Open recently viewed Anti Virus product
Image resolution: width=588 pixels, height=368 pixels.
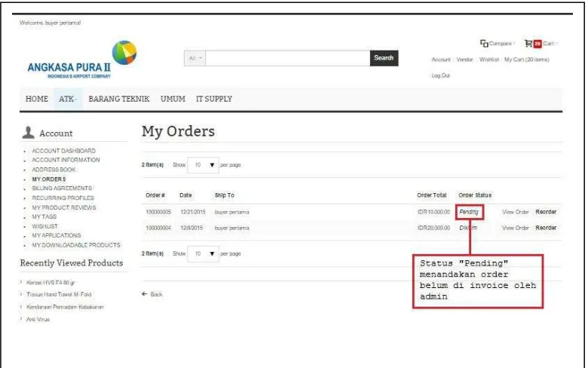coord(38,319)
